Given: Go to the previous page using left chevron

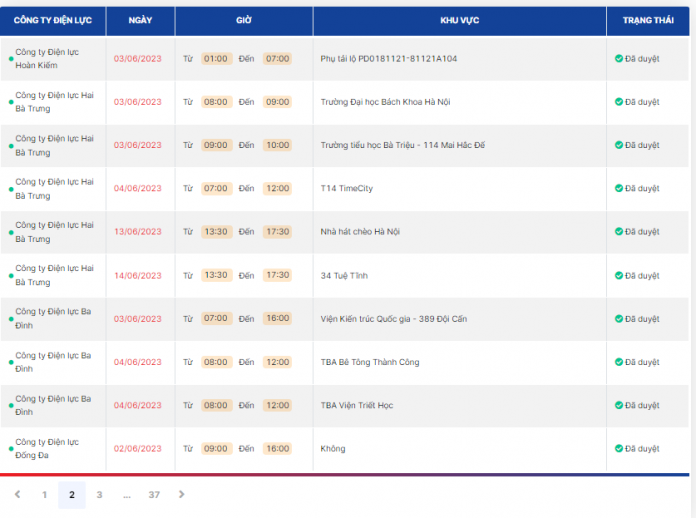Looking at the screenshot, I should 17,494.
